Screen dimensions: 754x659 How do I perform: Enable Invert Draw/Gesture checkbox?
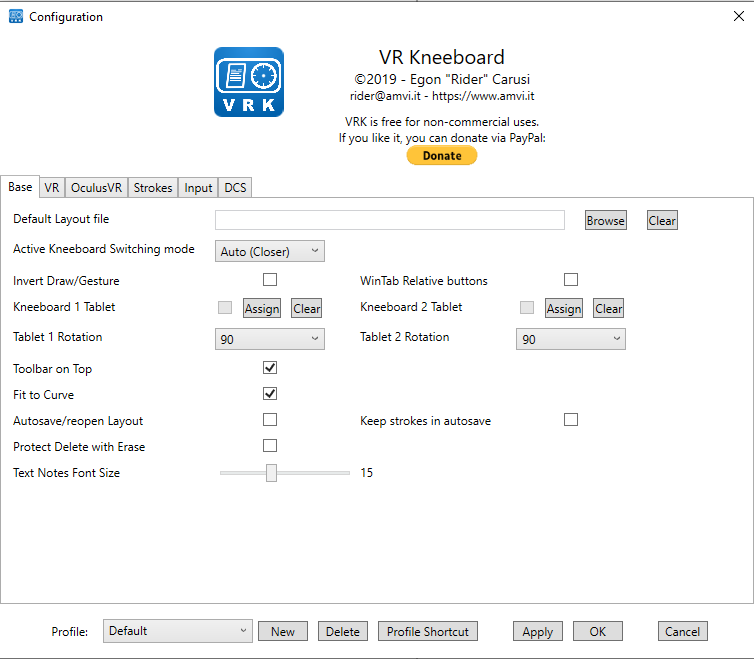click(270, 279)
